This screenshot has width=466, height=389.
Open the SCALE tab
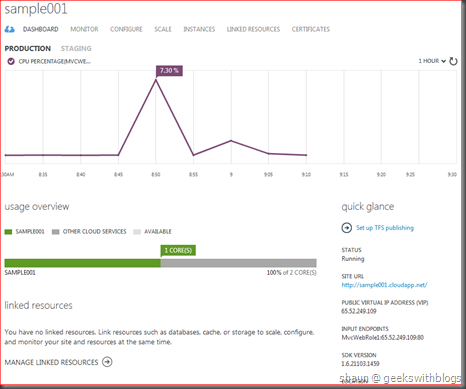tap(163, 29)
